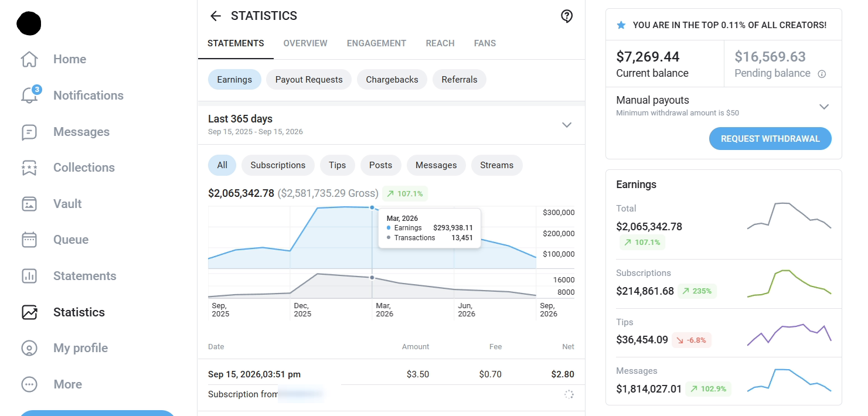Open the Vault sidebar icon

click(29, 204)
